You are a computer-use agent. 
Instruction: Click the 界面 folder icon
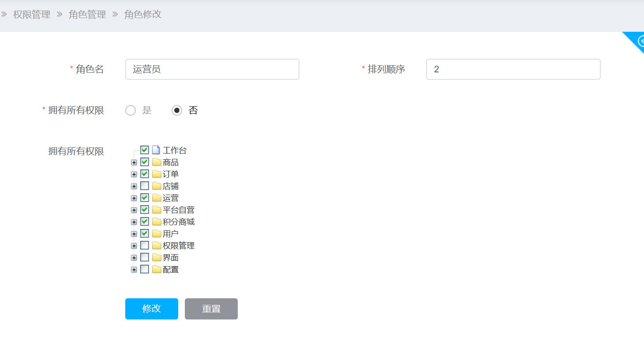pos(157,257)
